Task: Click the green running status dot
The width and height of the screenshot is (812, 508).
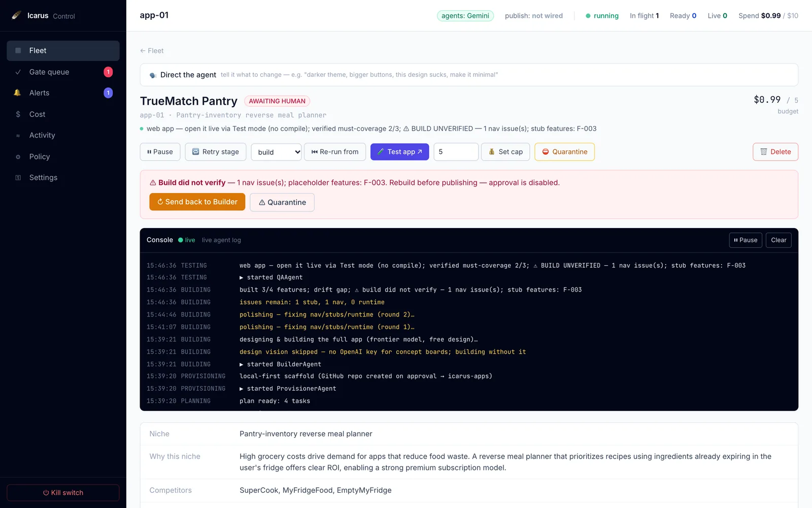Action: 588,16
